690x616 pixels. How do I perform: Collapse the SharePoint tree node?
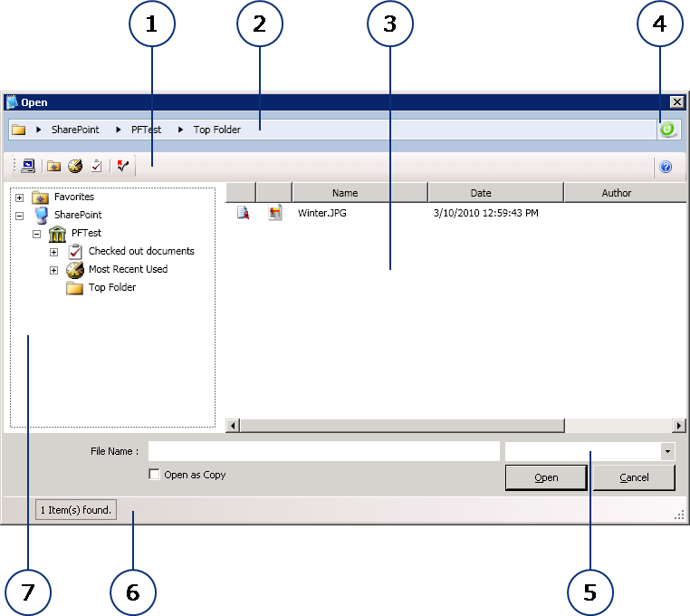(x=19, y=216)
